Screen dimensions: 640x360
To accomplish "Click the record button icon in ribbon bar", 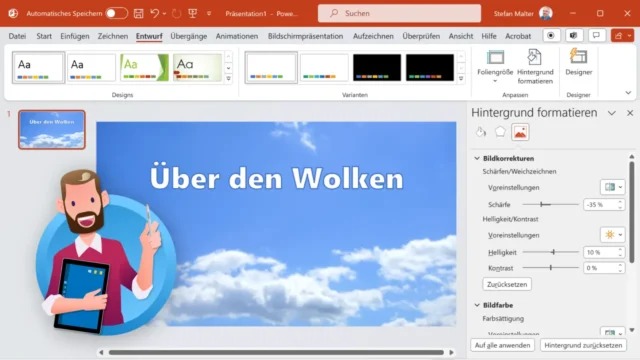I will pos(551,36).
